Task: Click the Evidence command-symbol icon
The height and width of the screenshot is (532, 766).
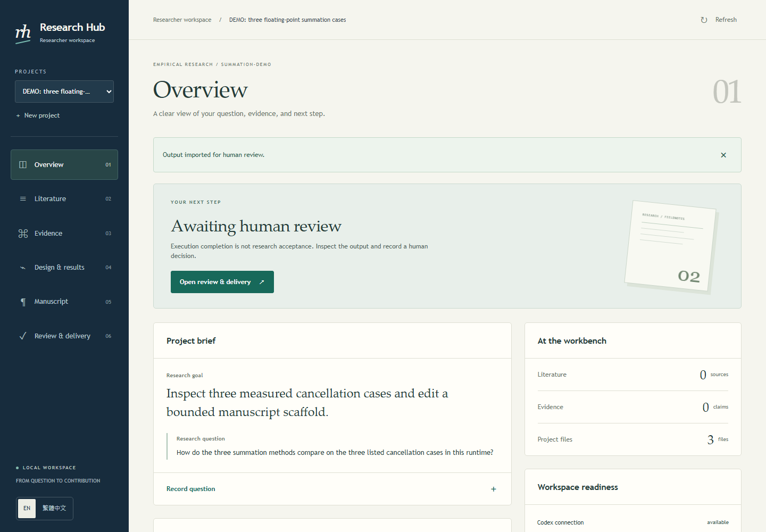Action: click(x=23, y=234)
